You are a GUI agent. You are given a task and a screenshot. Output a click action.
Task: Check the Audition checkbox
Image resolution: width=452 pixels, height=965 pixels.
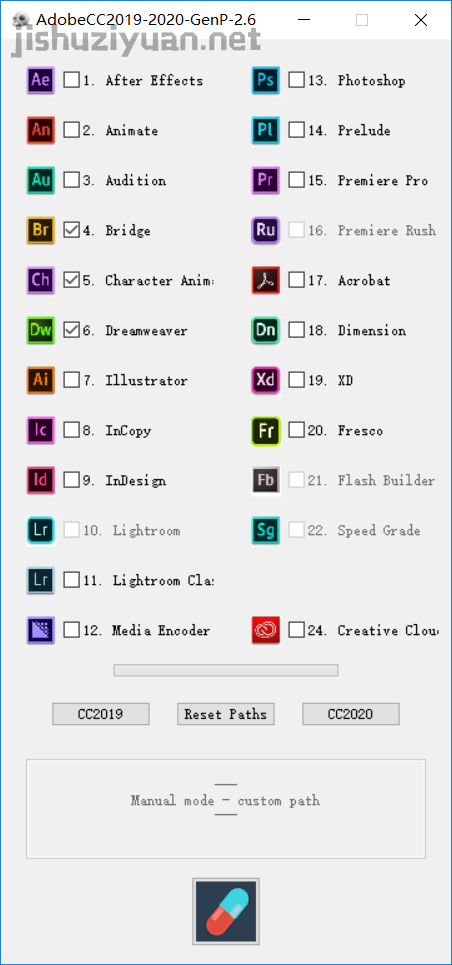[72, 180]
